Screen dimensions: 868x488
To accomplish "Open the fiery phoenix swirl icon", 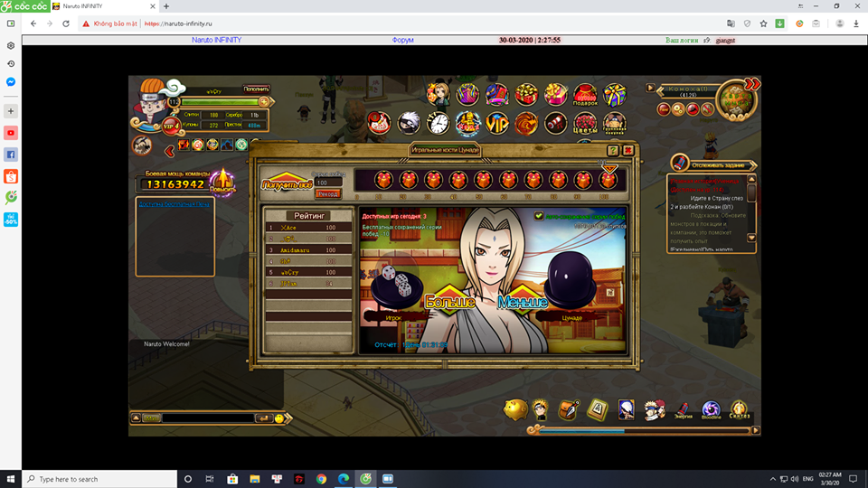I will (526, 124).
